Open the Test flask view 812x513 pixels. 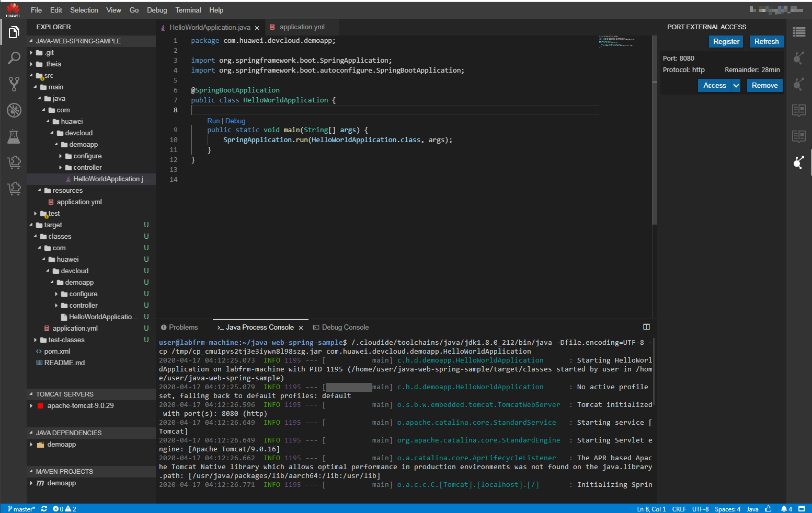[14, 136]
